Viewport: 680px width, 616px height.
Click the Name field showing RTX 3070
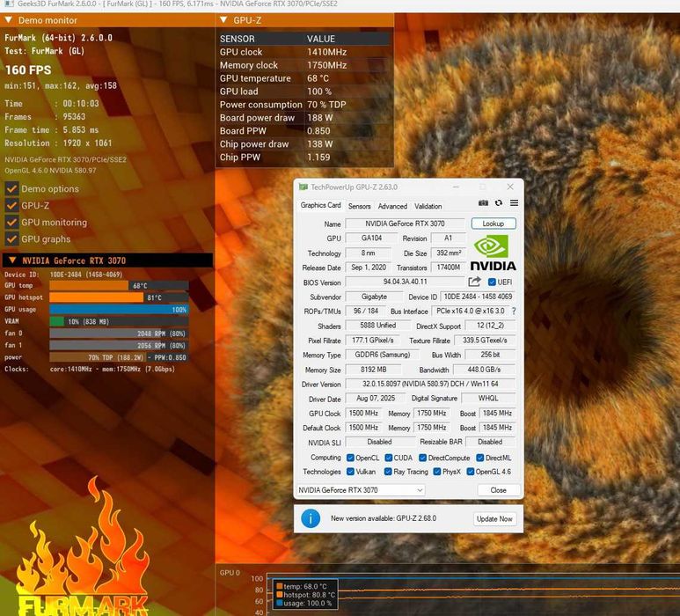point(405,224)
